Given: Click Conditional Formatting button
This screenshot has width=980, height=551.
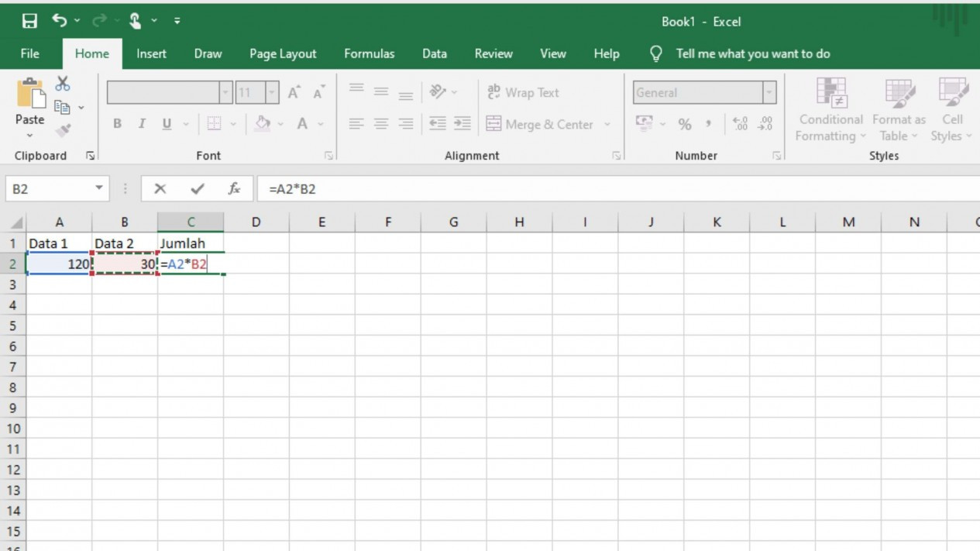Looking at the screenshot, I should point(831,109).
